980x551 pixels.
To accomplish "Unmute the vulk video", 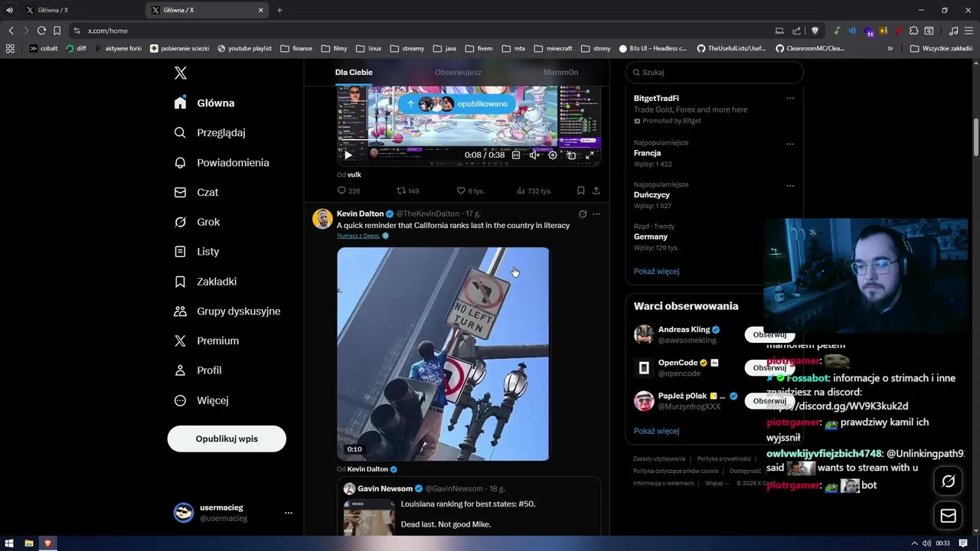I will (x=534, y=155).
